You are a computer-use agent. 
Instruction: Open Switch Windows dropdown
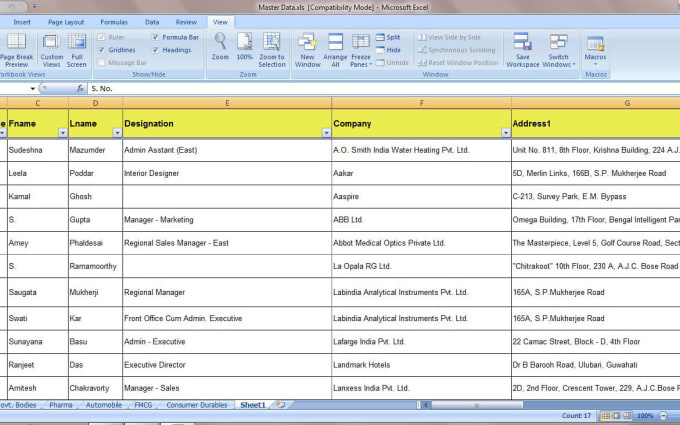pos(559,50)
